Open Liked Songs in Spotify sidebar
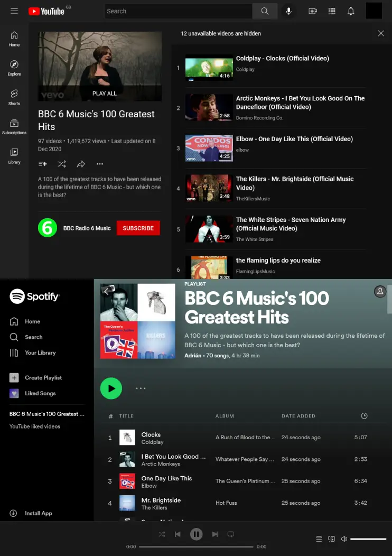392x556 pixels. 33,393
